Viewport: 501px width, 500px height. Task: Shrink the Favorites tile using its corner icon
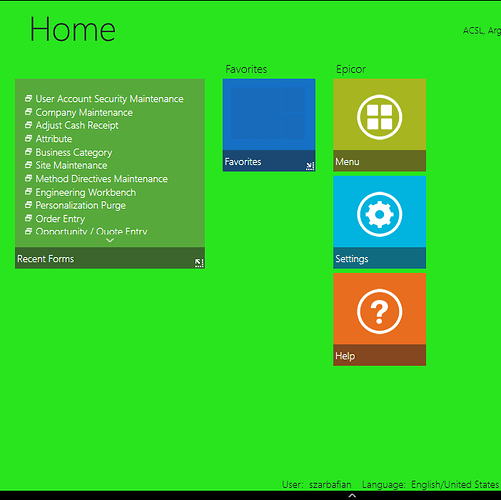(x=310, y=166)
